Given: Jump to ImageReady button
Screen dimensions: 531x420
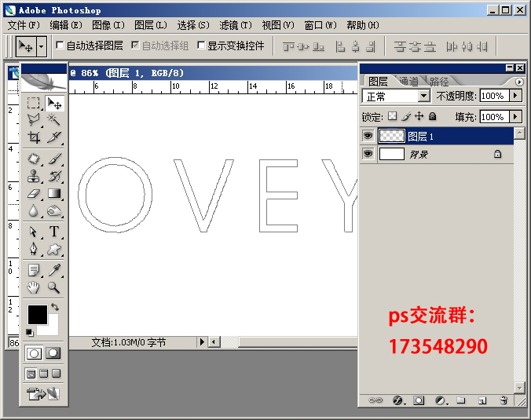Looking at the screenshot, I should 43,393.
